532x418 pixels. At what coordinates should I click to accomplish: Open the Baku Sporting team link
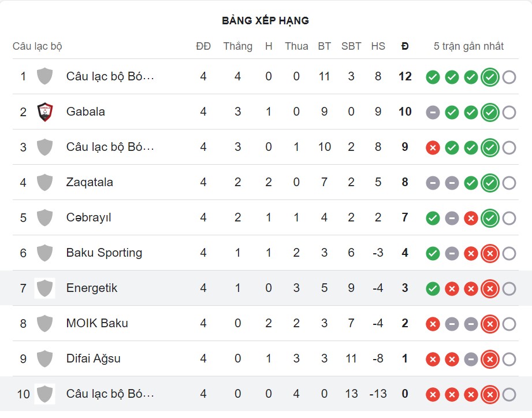[104, 253]
